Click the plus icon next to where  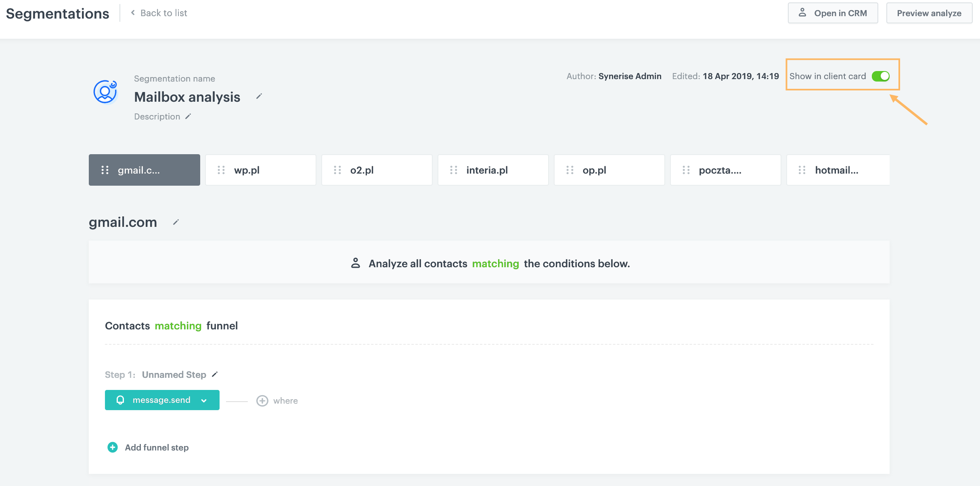point(262,400)
